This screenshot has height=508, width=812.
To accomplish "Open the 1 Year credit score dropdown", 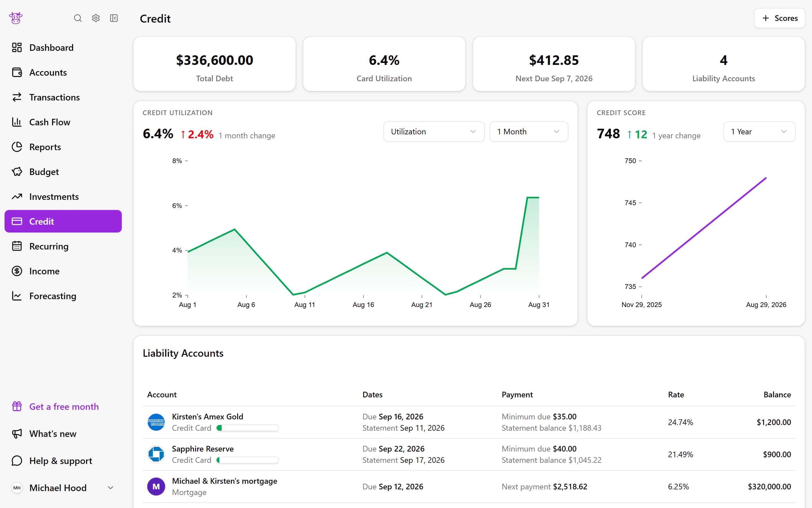I will pyautogui.click(x=759, y=132).
